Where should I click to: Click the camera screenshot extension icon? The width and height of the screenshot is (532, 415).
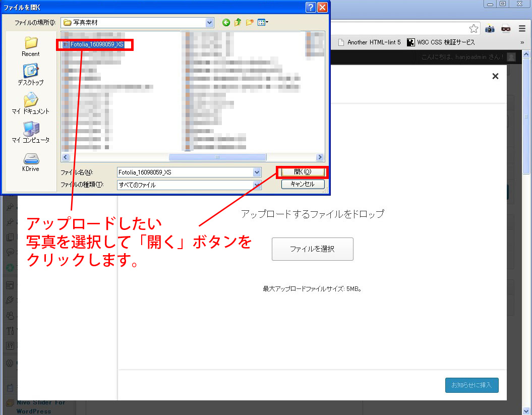point(490,29)
